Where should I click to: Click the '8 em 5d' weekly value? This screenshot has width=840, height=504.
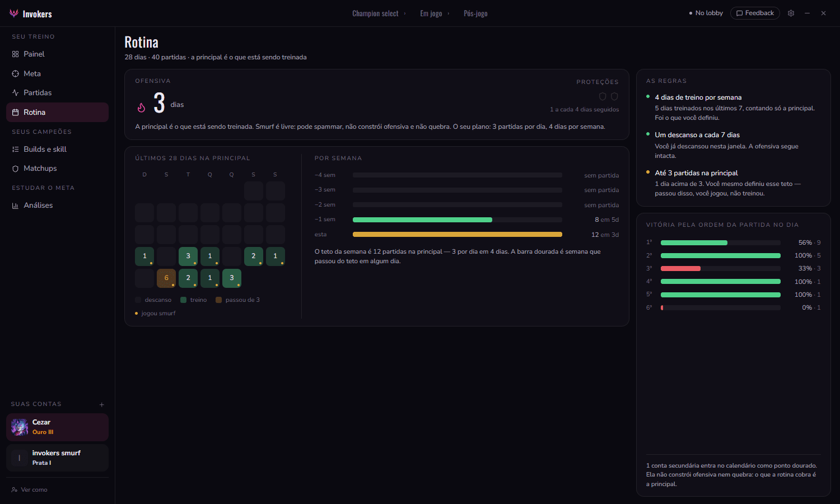click(x=606, y=220)
